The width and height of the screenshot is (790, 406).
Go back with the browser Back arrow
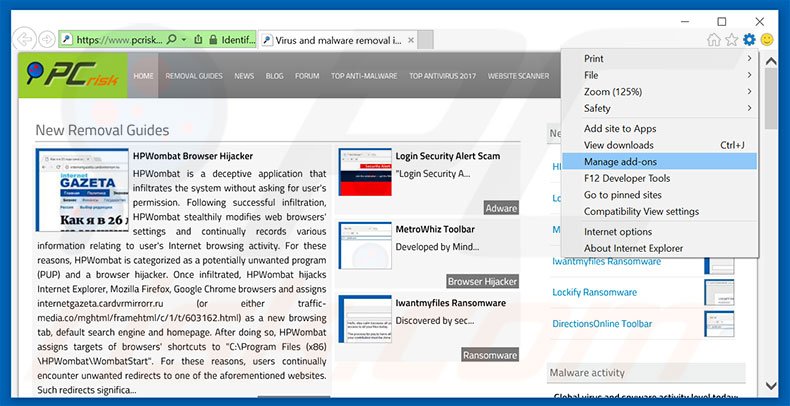[x=24, y=40]
